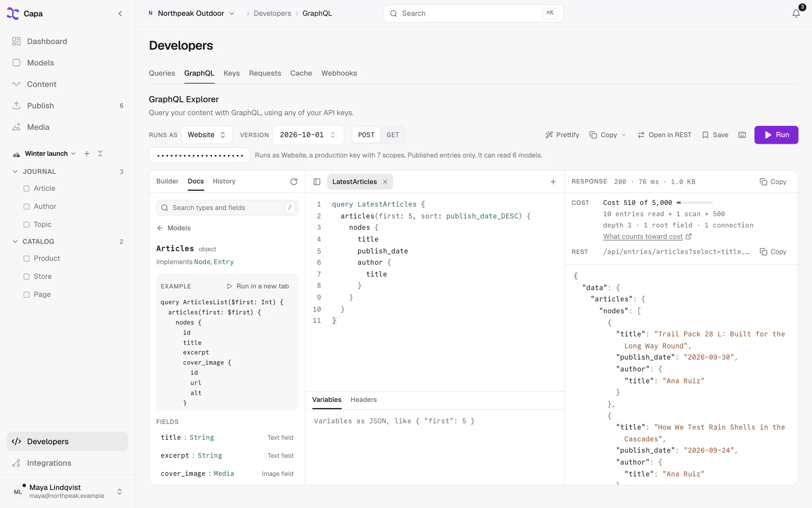812x508 pixels.
Task: Open in REST
Action: pos(664,135)
